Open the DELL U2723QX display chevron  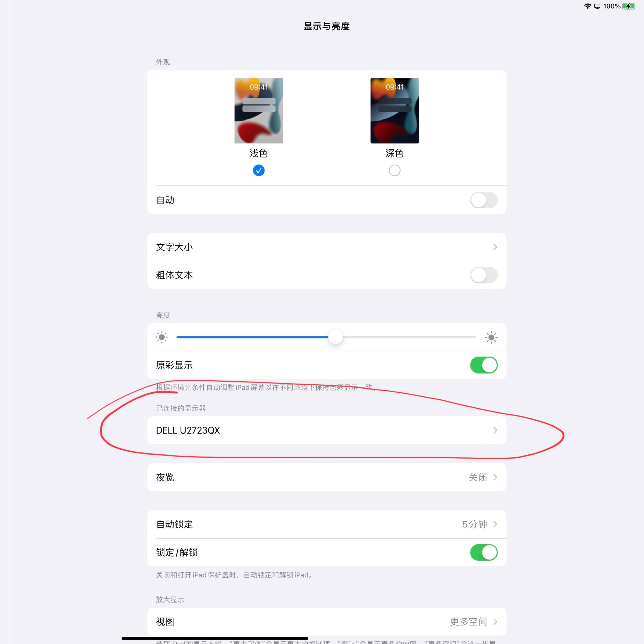(495, 430)
